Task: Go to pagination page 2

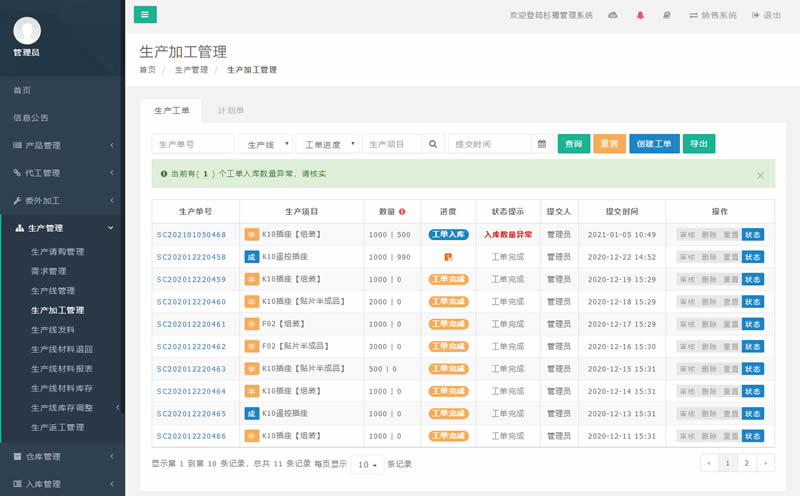Action: pos(746,463)
